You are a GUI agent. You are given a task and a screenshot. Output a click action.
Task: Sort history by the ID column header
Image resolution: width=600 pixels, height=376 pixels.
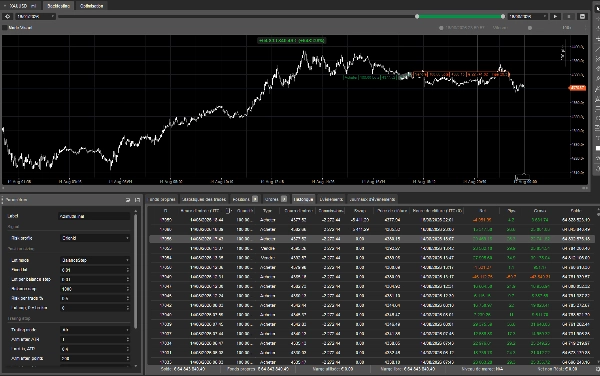point(165,211)
